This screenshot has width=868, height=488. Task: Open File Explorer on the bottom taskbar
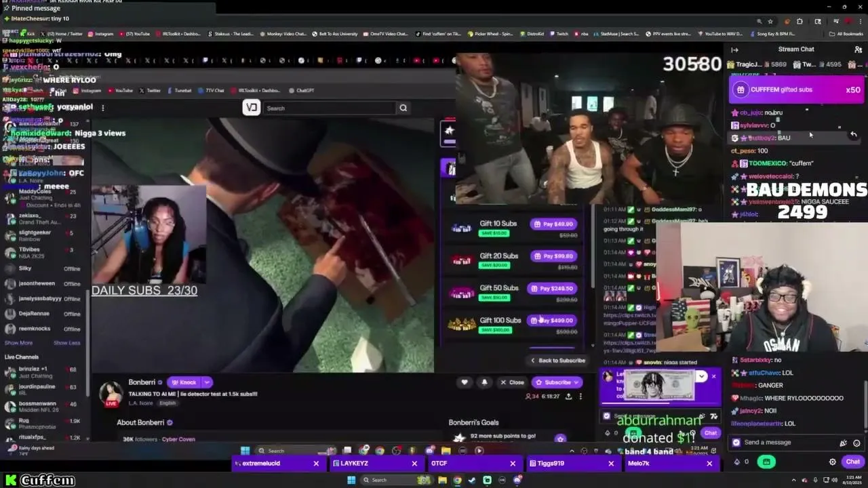pyautogui.click(x=442, y=480)
